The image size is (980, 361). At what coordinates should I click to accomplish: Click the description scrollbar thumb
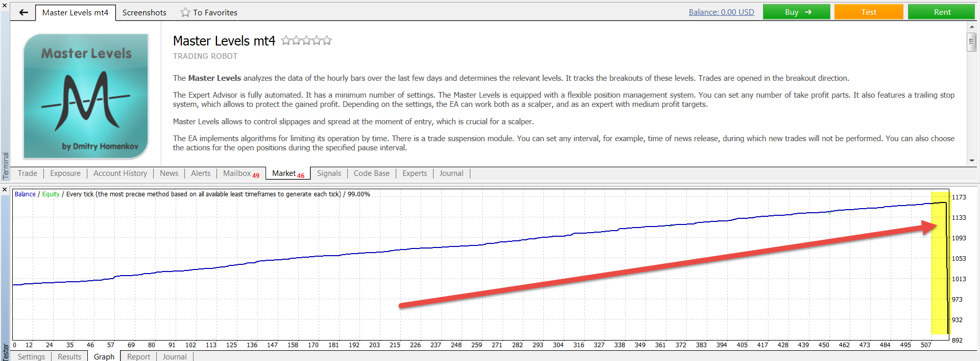pyautogui.click(x=971, y=42)
